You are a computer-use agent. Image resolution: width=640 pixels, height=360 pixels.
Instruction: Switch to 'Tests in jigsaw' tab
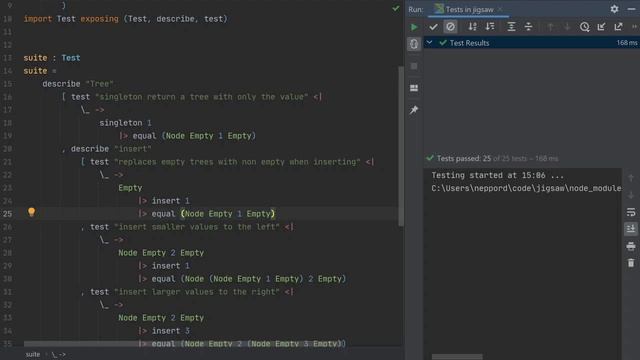[469, 9]
